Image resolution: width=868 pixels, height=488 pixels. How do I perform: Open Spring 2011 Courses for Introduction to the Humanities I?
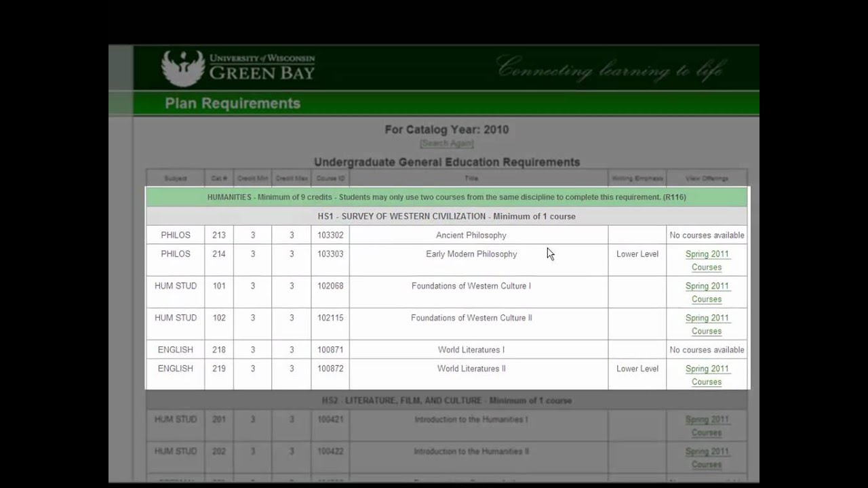(707, 426)
